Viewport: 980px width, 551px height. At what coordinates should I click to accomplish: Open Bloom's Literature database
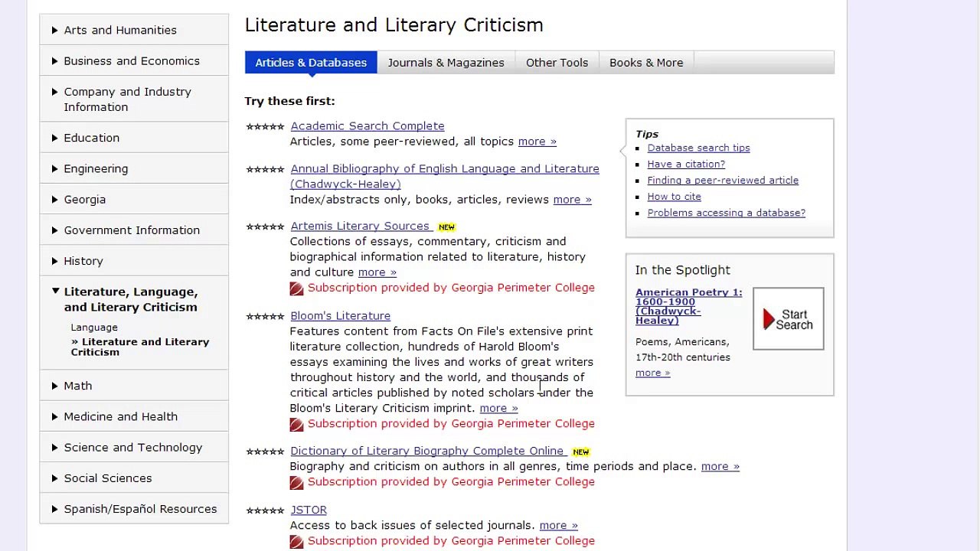[x=340, y=315]
